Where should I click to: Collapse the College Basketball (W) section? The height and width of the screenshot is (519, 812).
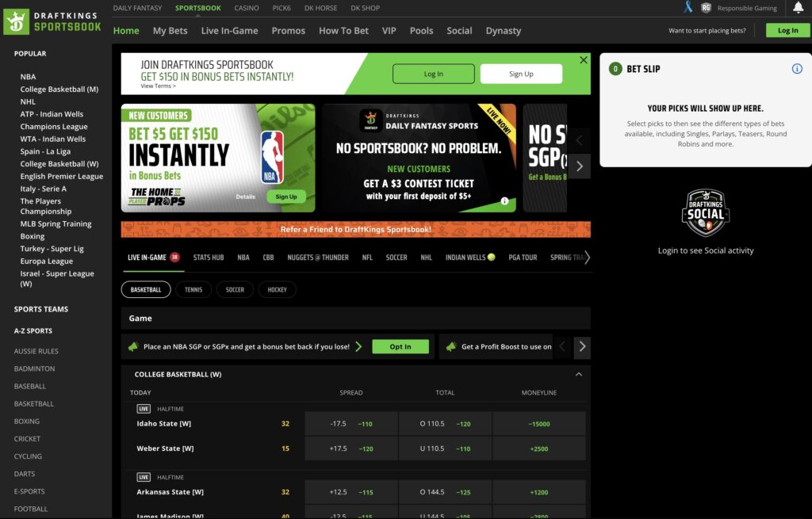[x=578, y=374]
